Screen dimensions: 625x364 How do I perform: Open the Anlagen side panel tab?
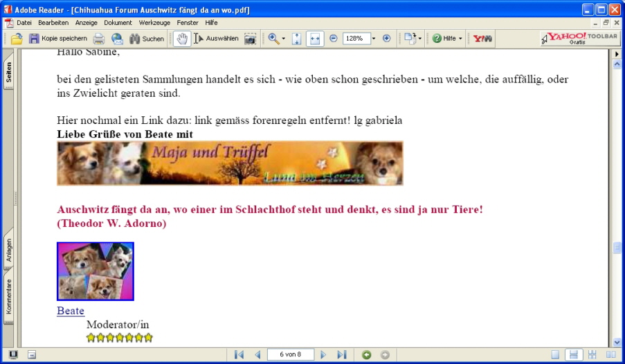(8, 250)
